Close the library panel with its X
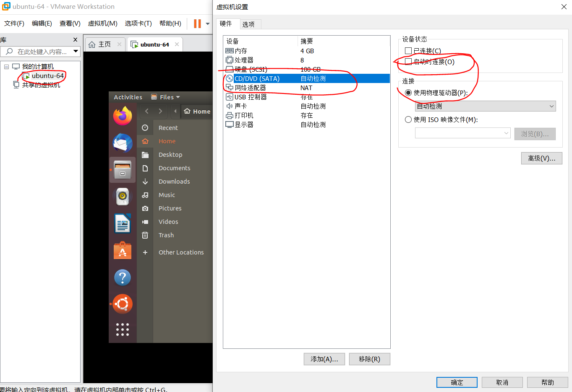Image resolution: width=572 pixels, height=392 pixels. click(75, 39)
